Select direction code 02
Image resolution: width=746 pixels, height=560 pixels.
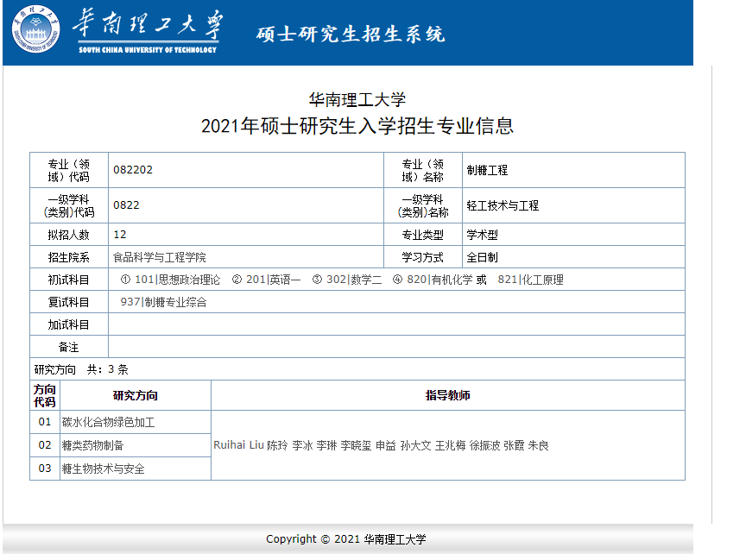pos(45,445)
